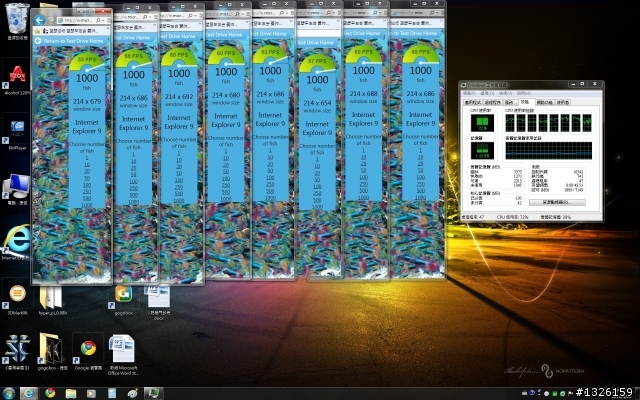Switch to the 處理程序 (Processes) tab in Task Manager
640x400 pixels.
click(493, 102)
